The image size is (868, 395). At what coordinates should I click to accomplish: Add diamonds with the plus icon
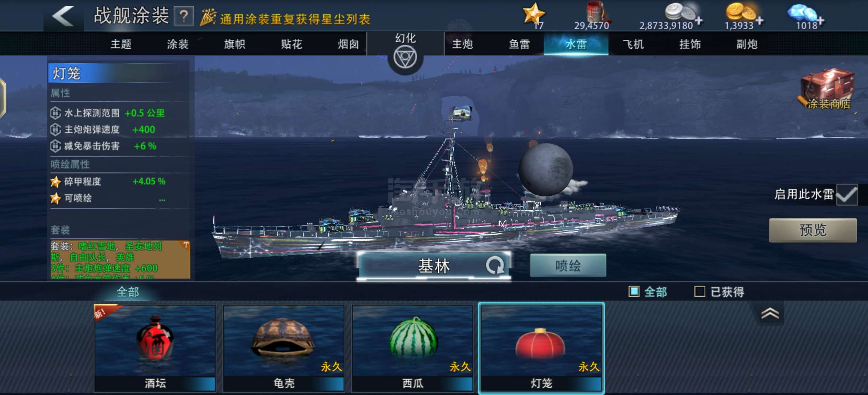820,21
